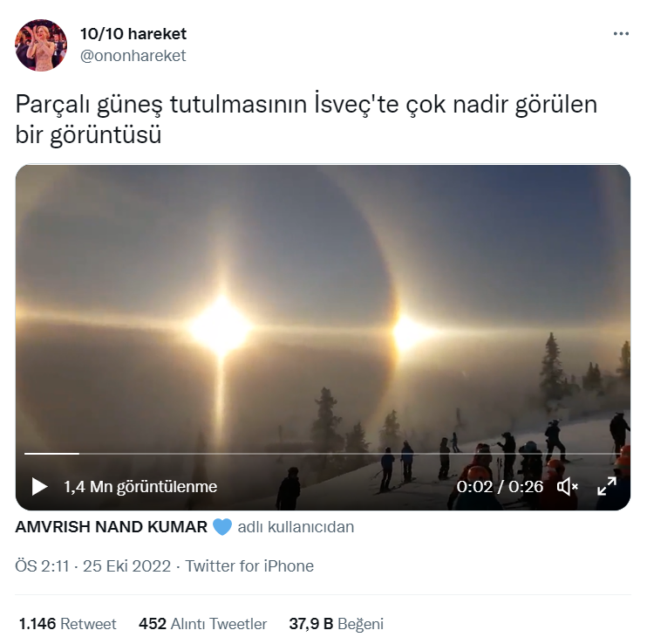
Task: Open the three-dot more options menu
Action: pyautogui.click(x=621, y=34)
